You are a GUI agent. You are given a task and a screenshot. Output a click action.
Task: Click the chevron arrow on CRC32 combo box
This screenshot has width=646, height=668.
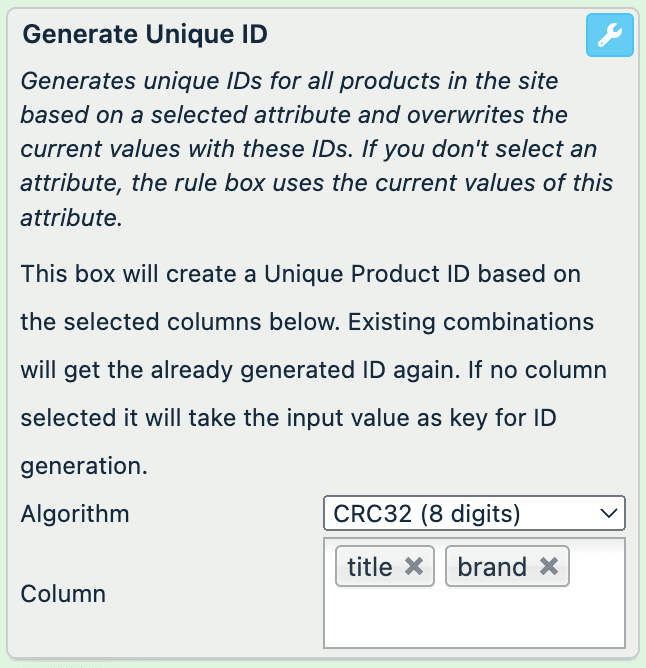(608, 514)
